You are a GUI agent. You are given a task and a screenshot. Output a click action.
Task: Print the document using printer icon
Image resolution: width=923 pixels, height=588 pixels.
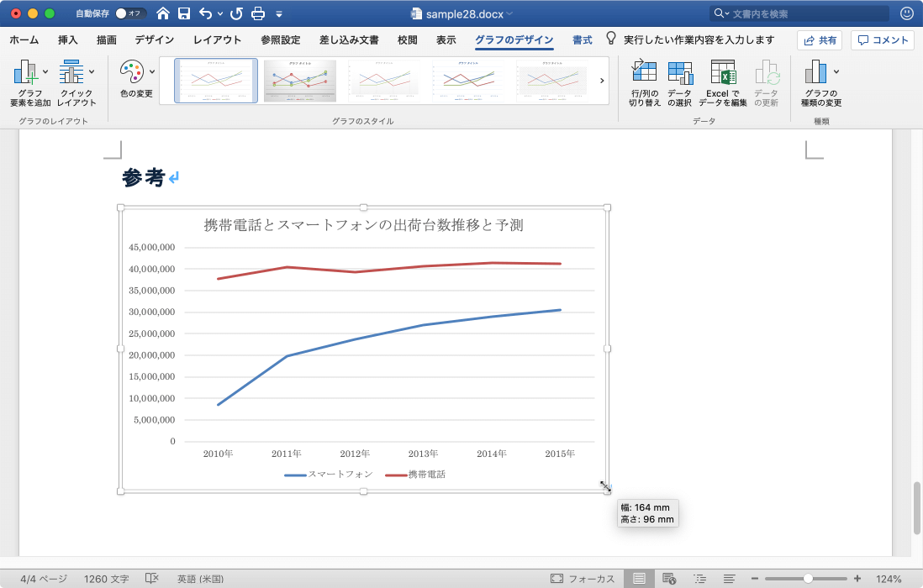pos(258,13)
